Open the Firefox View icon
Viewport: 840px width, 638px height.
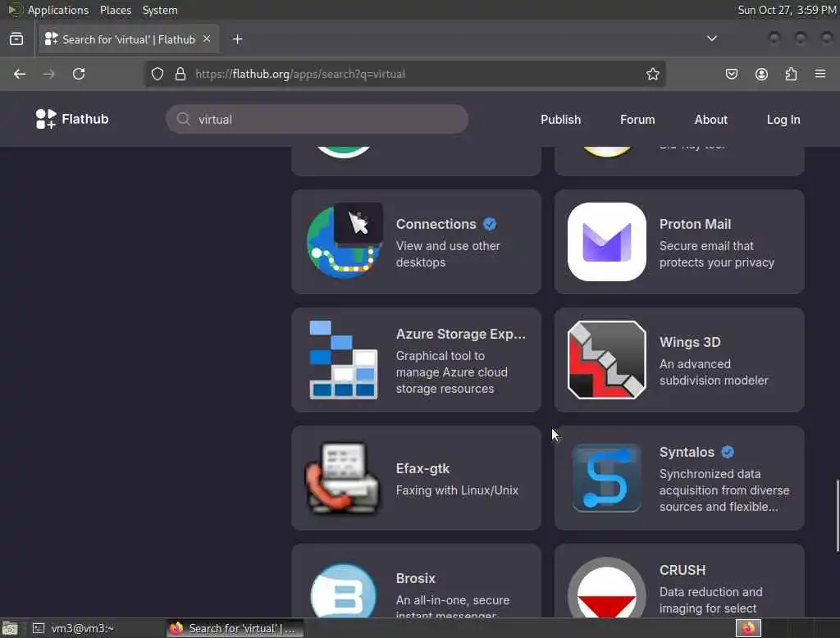[16, 39]
